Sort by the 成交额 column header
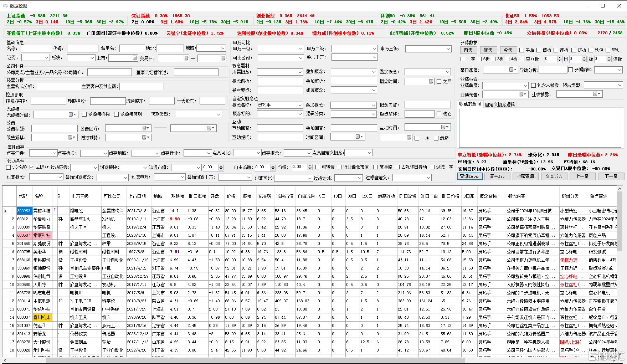The height and width of the screenshot is (364, 627). [x=265, y=196]
